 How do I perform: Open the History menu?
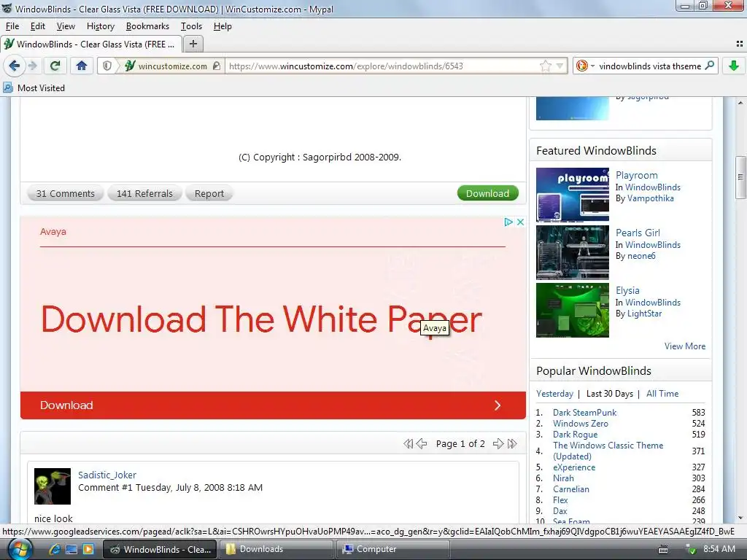(101, 26)
